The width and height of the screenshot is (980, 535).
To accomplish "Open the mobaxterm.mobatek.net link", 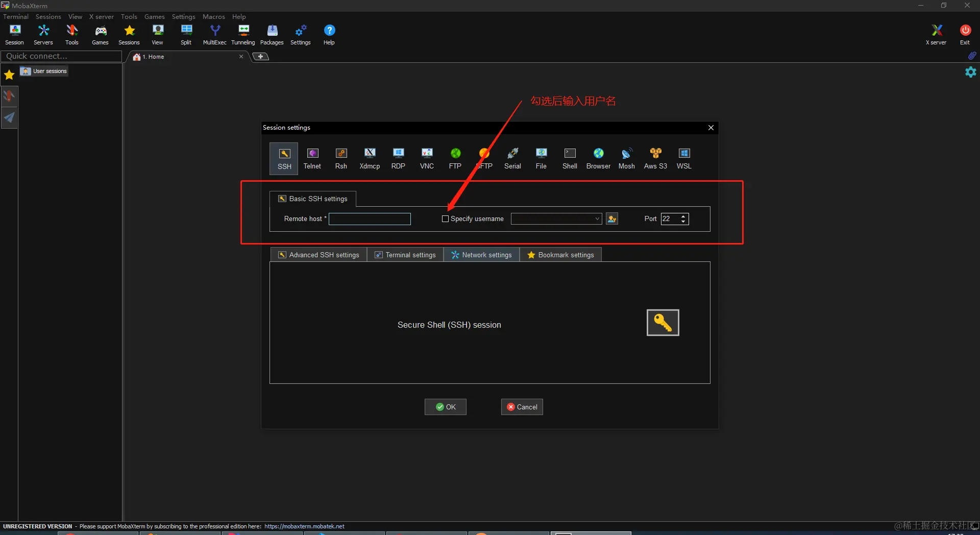I will coord(304,526).
